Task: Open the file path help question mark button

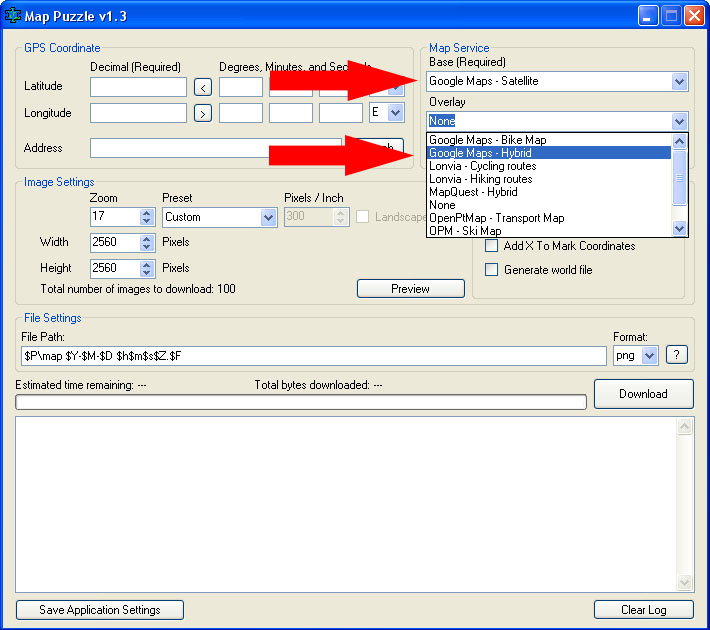Action: (x=676, y=355)
